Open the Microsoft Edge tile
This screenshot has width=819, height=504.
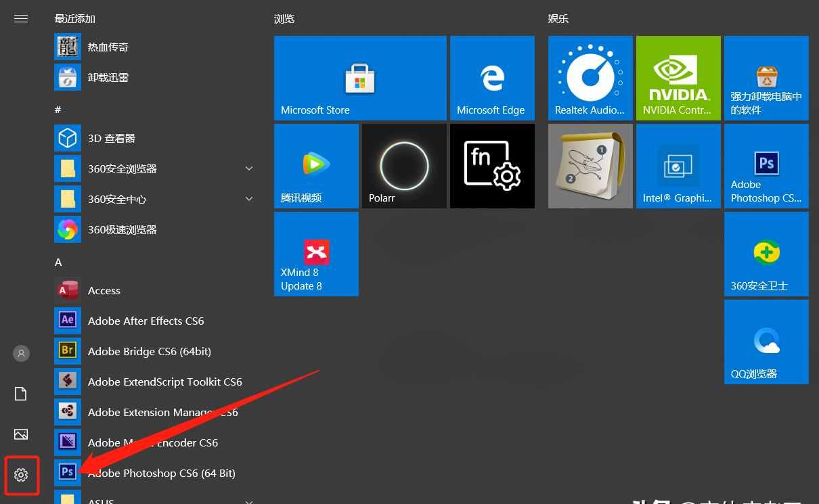coord(492,78)
